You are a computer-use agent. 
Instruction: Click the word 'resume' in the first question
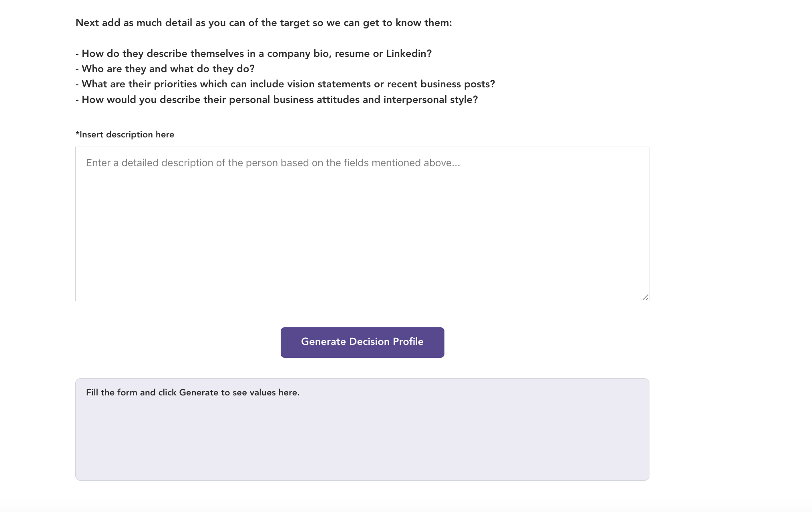(352, 54)
